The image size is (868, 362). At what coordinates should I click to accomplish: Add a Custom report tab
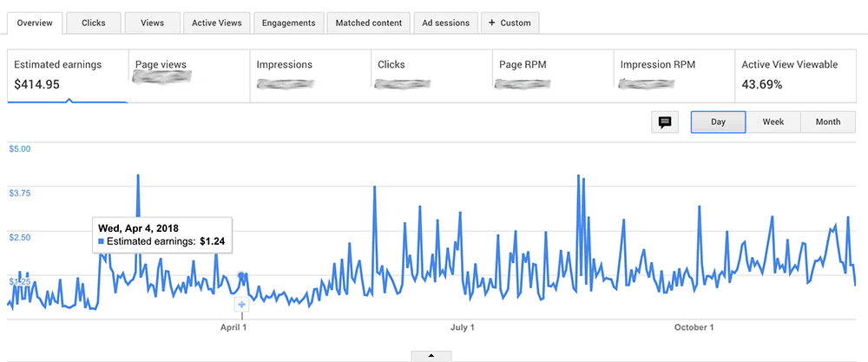[510, 23]
